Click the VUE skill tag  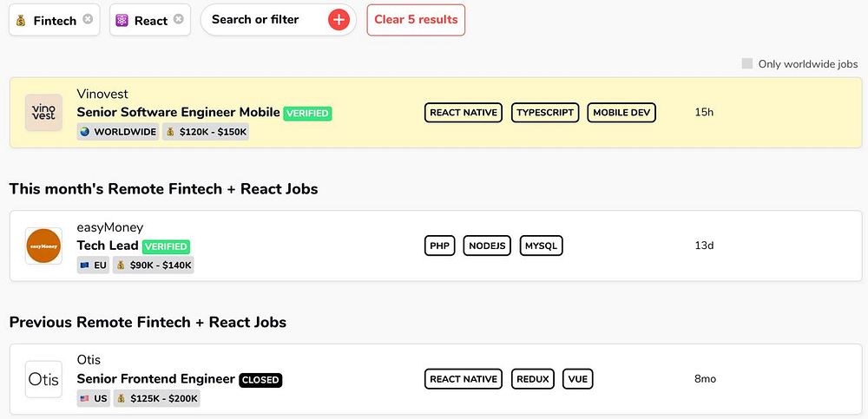pyautogui.click(x=577, y=379)
